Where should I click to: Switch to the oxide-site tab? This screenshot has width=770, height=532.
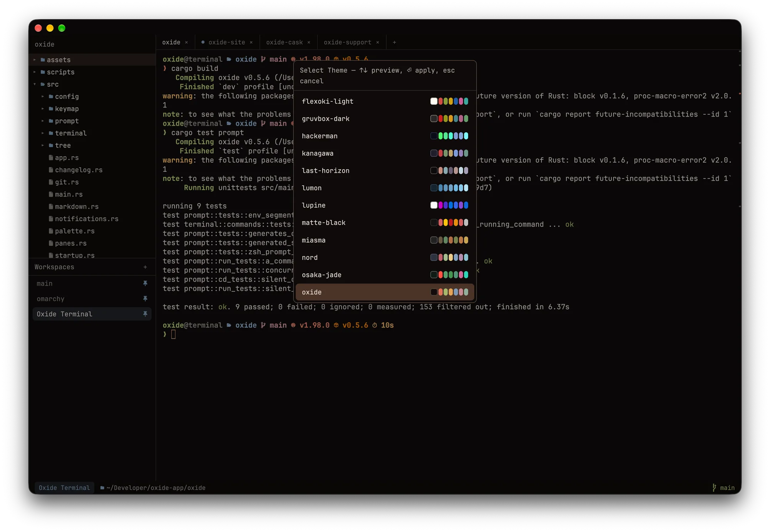227,42
